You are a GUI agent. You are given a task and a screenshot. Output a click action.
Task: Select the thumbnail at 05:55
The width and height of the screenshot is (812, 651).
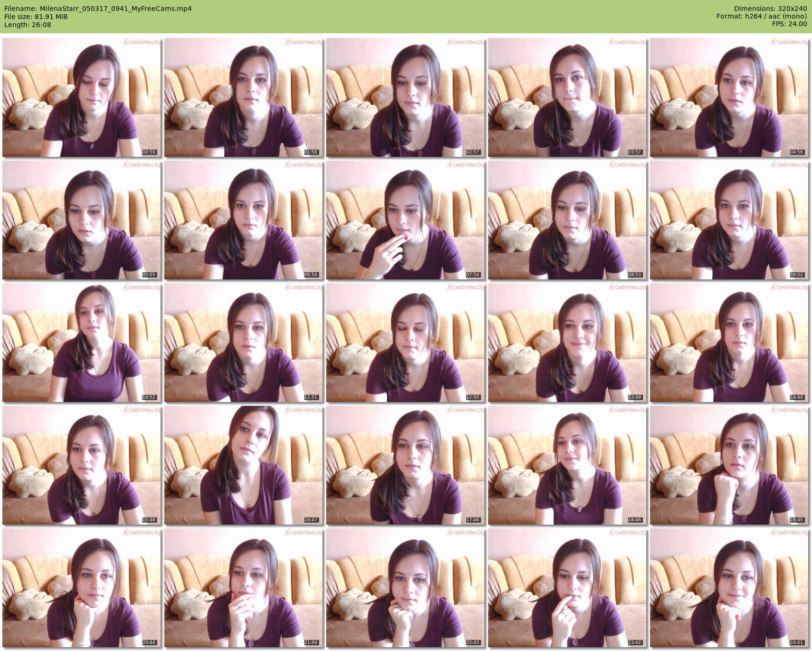tap(82, 220)
